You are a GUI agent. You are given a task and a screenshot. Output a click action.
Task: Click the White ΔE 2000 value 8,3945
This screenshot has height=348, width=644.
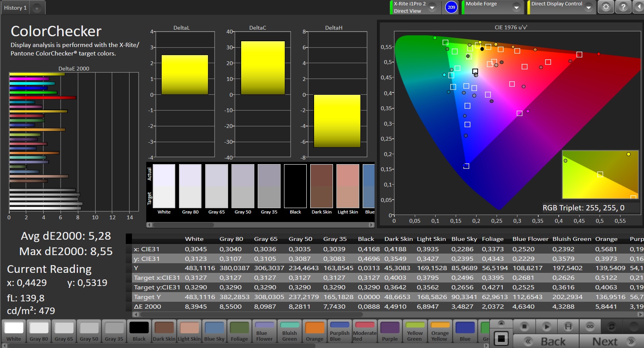(196, 306)
